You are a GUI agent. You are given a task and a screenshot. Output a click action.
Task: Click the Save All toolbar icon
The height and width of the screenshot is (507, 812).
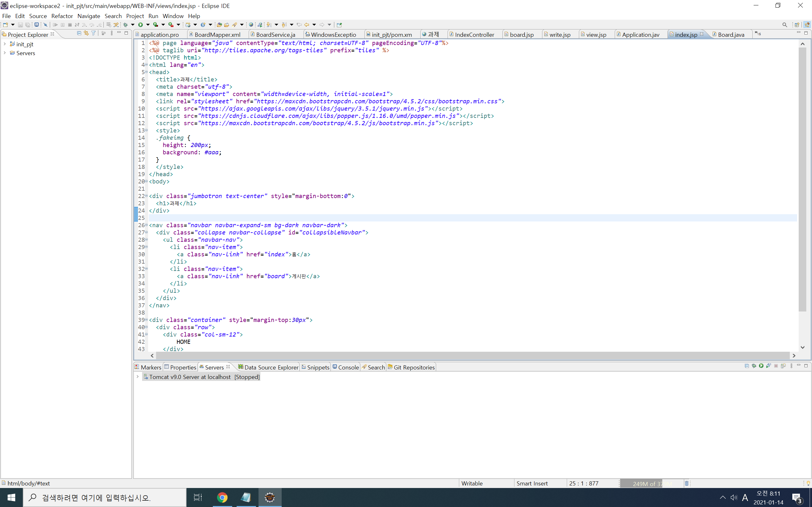(28, 24)
